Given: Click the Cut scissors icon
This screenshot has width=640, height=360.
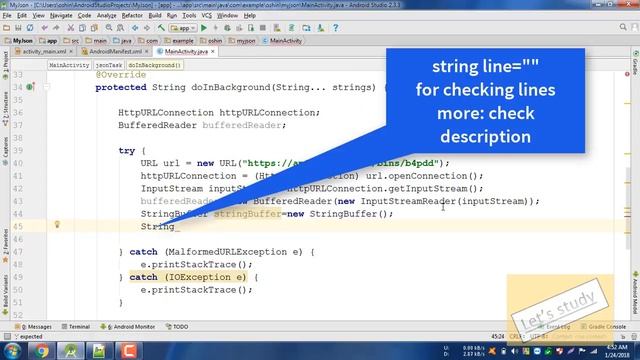Looking at the screenshot, I should pyautogui.click(x=71, y=28).
